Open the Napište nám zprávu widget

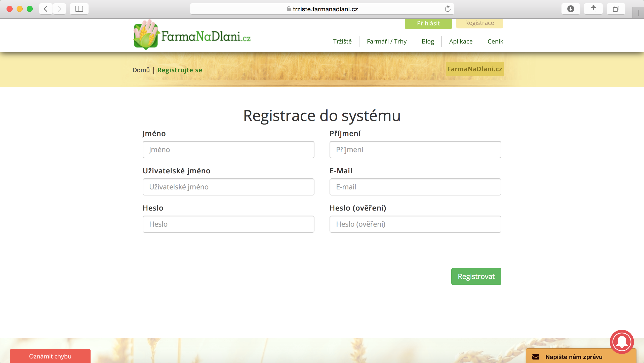(574, 357)
